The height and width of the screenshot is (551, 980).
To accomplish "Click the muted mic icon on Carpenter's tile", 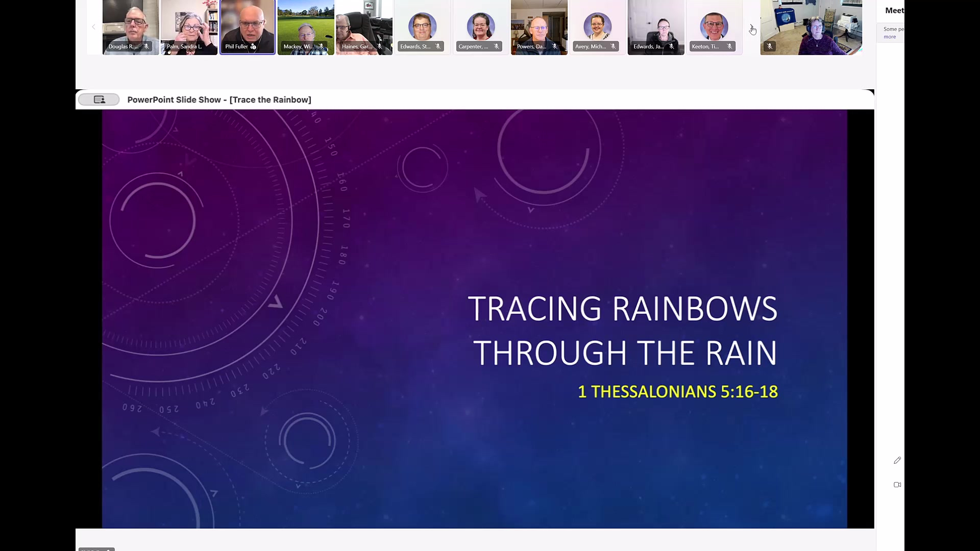I will coord(497,46).
